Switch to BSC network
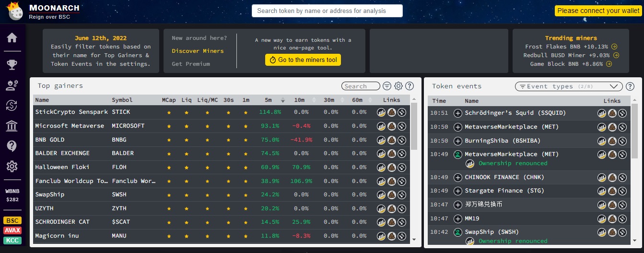This screenshot has height=253, width=644. pos(12,221)
